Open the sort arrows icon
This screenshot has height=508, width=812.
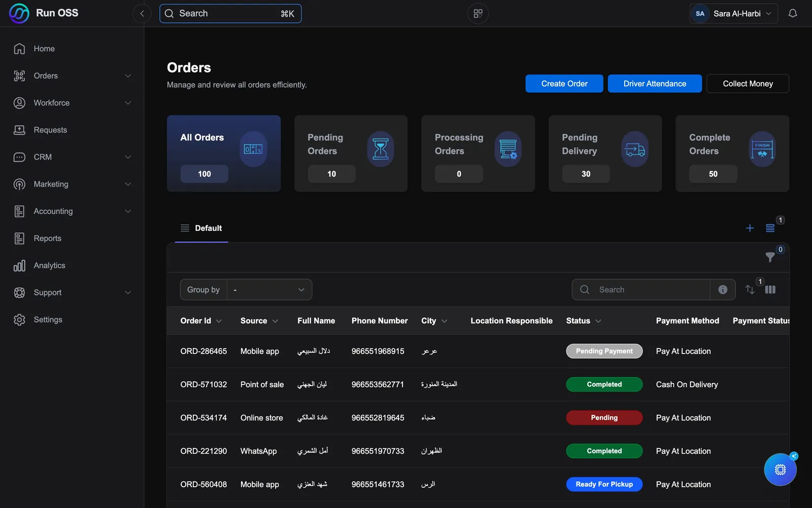coord(750,290)
